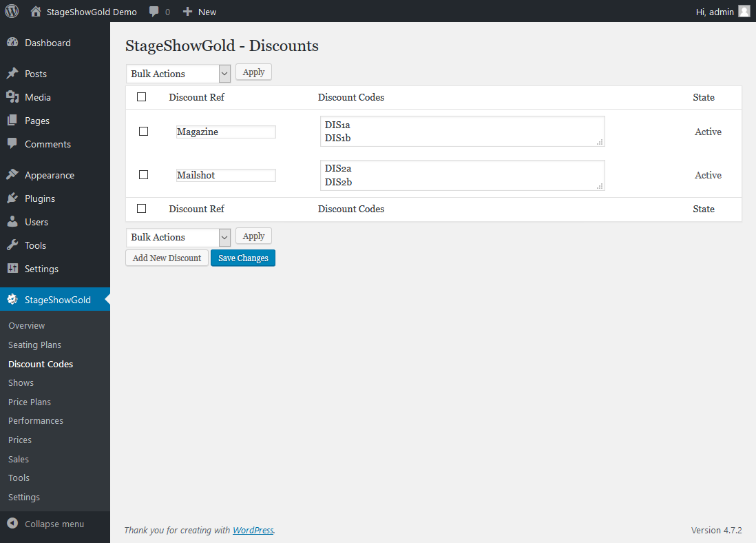756x543 pixels.
Task: Open Sales submenu item
Action: pos(19,460)
